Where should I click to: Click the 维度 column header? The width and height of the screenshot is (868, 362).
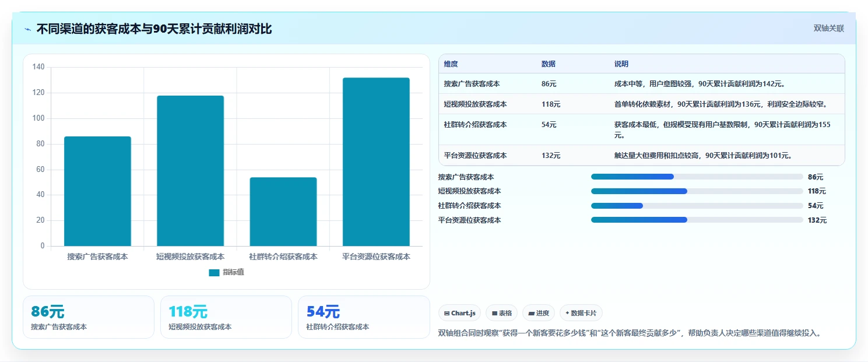coord(451,64)
